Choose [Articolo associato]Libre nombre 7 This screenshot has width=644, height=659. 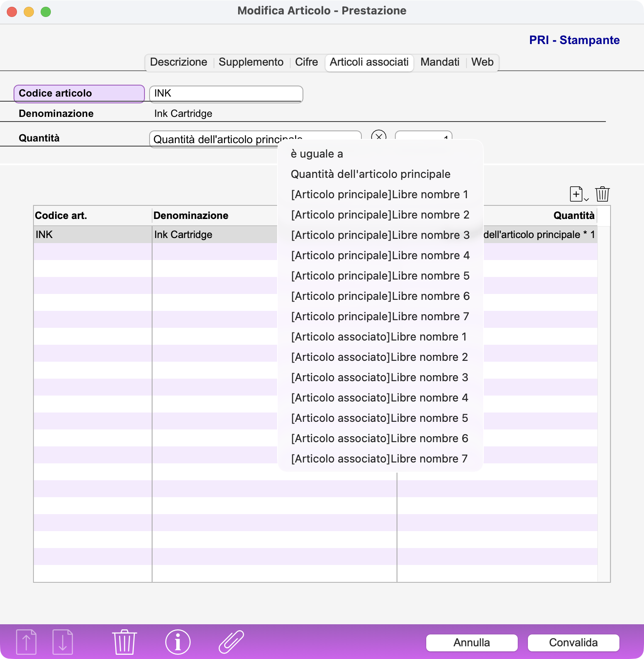[380, 459]
